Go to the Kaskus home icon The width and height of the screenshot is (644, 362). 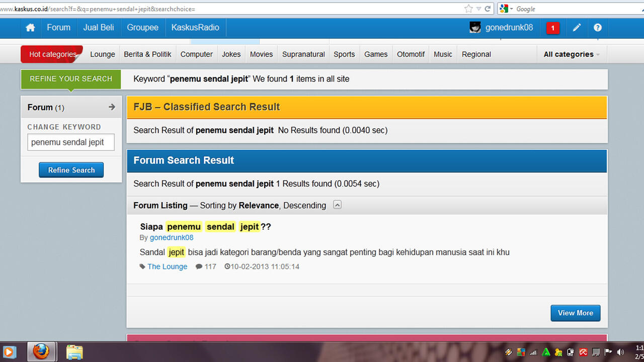(x=30, y=28)
